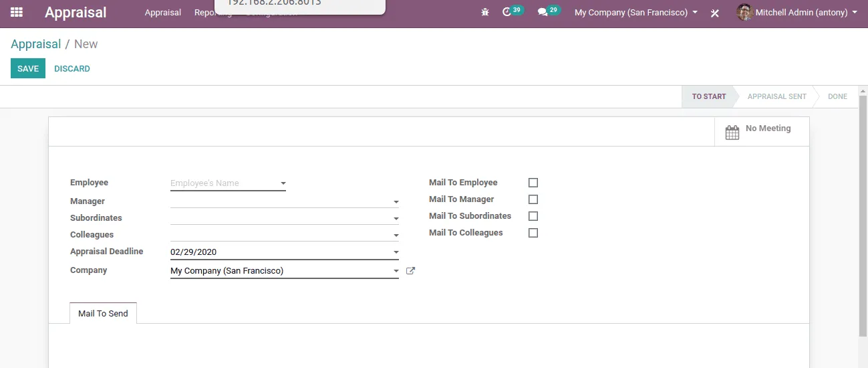Open the Appraisal Deadline date picker arrow
This screenshot has height=368, width=868.
pyautogui.click(x=396, y=253)
